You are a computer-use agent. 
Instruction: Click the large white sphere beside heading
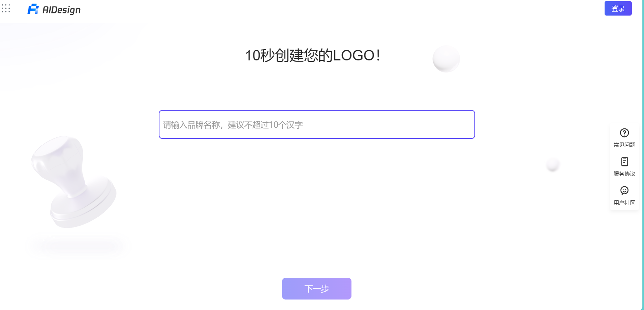(446, 59)
